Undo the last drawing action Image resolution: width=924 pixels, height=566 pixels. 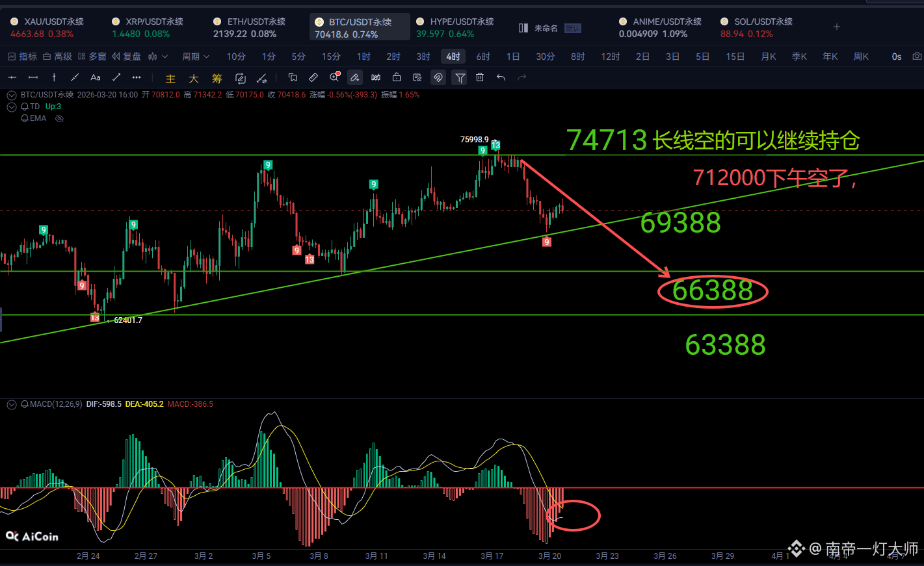point(501,77)
